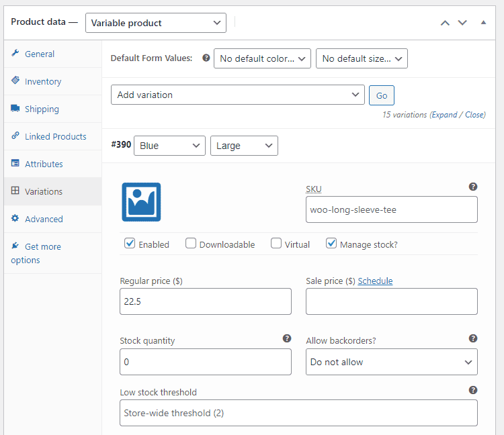Image resolution: width=504 pixels, height=435 pixels.
Task: Uncheck the Manage stock checkbox
Action: point(331,243)
